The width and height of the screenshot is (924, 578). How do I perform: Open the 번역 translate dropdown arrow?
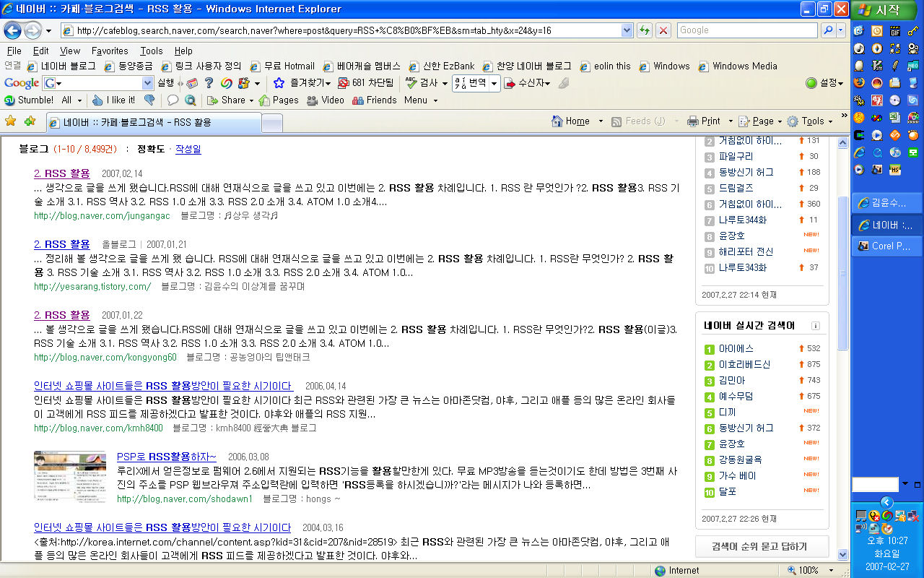click(x=494, y=83)
